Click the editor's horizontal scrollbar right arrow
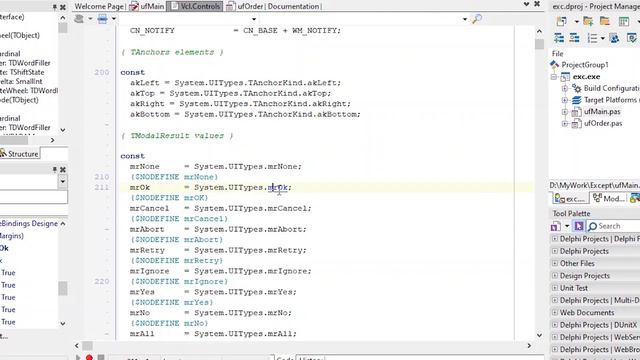The height and width of the screenshot is (360, 640). click(x=529, y=346)
